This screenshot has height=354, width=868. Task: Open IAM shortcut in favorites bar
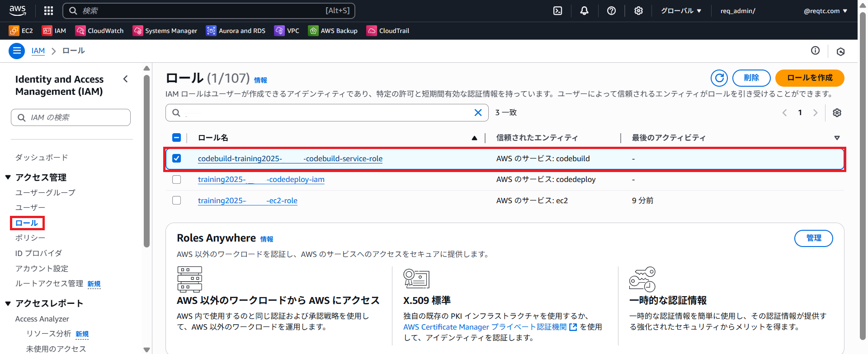click(54, 31)
